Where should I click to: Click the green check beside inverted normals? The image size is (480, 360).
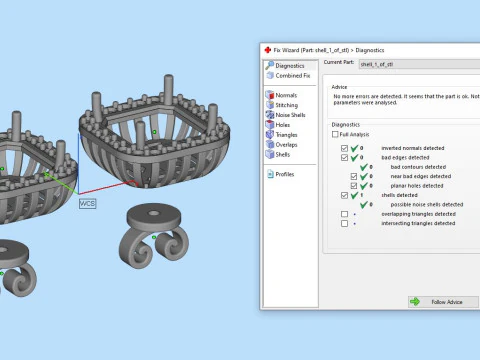tap(354, 148)
